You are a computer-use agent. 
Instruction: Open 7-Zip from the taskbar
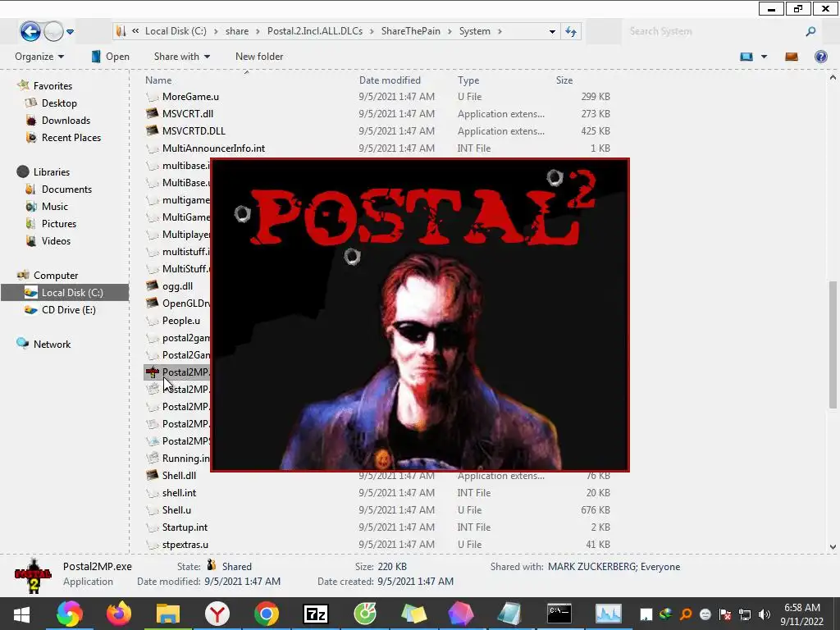(316, 614)
